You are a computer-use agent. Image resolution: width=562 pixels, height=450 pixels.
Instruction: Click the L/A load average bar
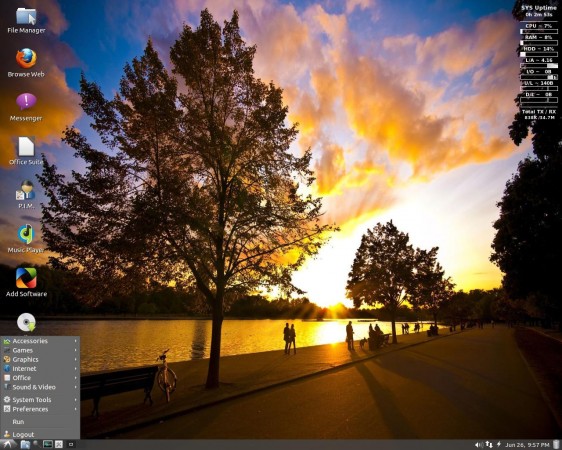(x=539, y=66)
